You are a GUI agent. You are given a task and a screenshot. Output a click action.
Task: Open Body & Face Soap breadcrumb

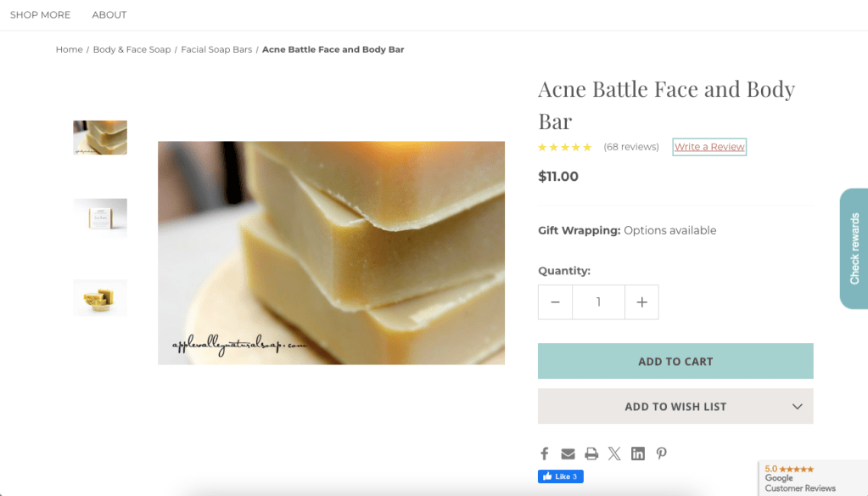(x=132, y=49)
